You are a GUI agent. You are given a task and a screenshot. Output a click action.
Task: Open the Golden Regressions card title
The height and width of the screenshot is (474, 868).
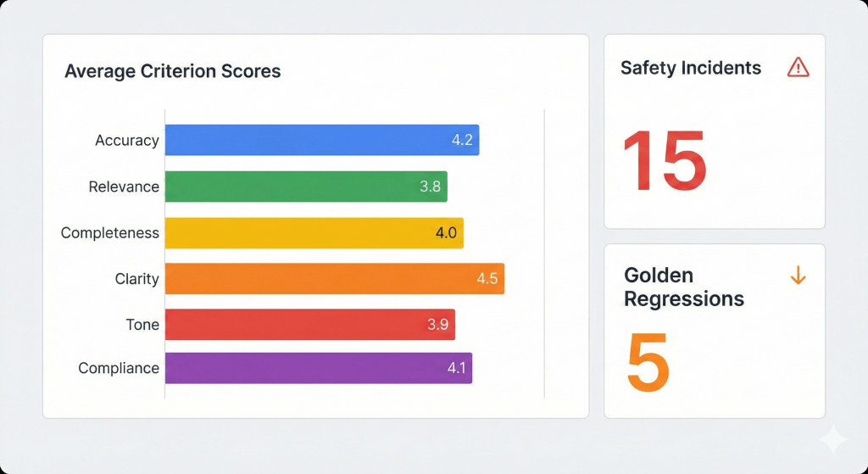(x=684, y=287)
